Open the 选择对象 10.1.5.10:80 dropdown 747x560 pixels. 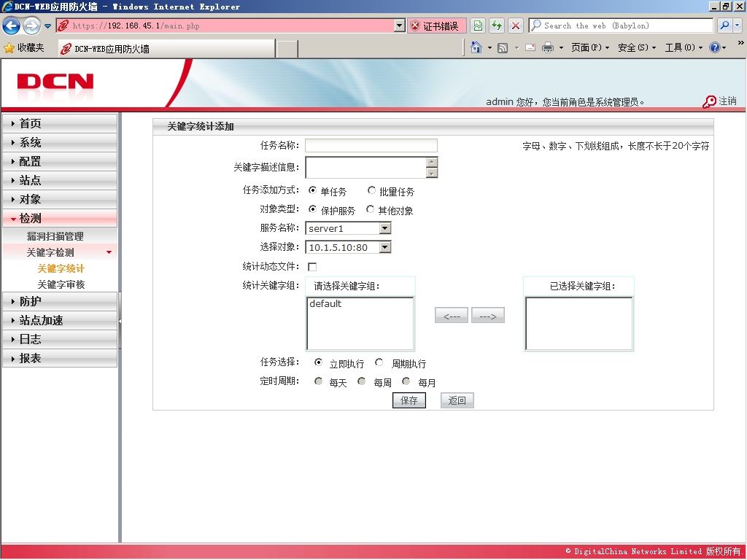348,247
